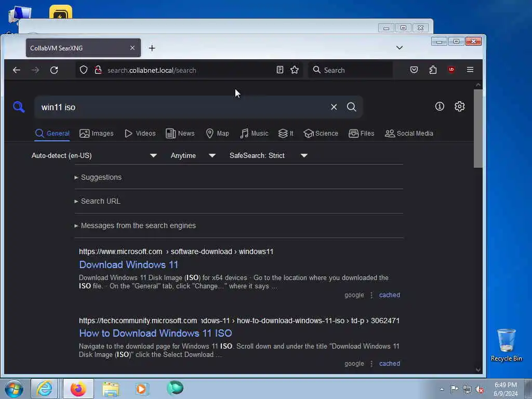Switch to News search category
Screen dimensions: 532x399
[x=180, y=134]
